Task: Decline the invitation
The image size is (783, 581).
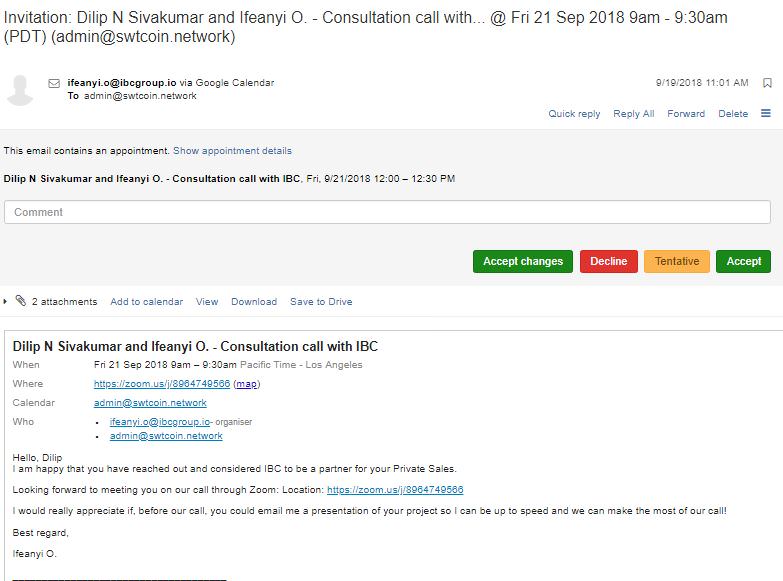Action: [609, 261]
